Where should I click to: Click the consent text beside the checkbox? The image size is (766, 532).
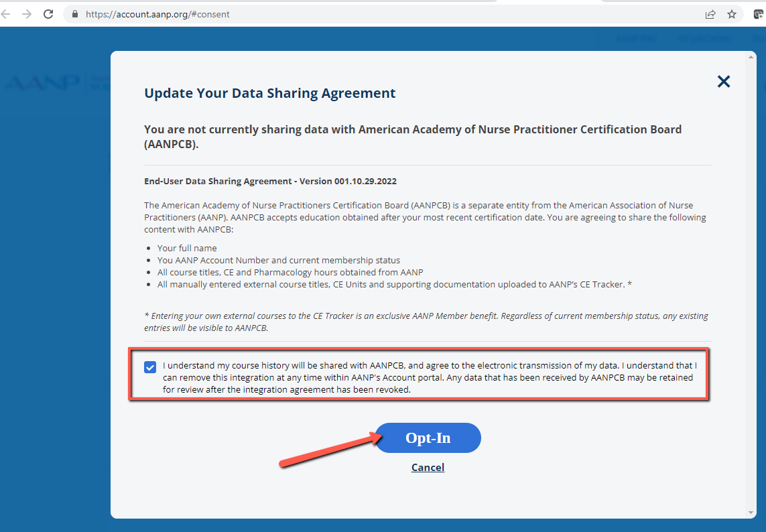click(x=429, y=378)
